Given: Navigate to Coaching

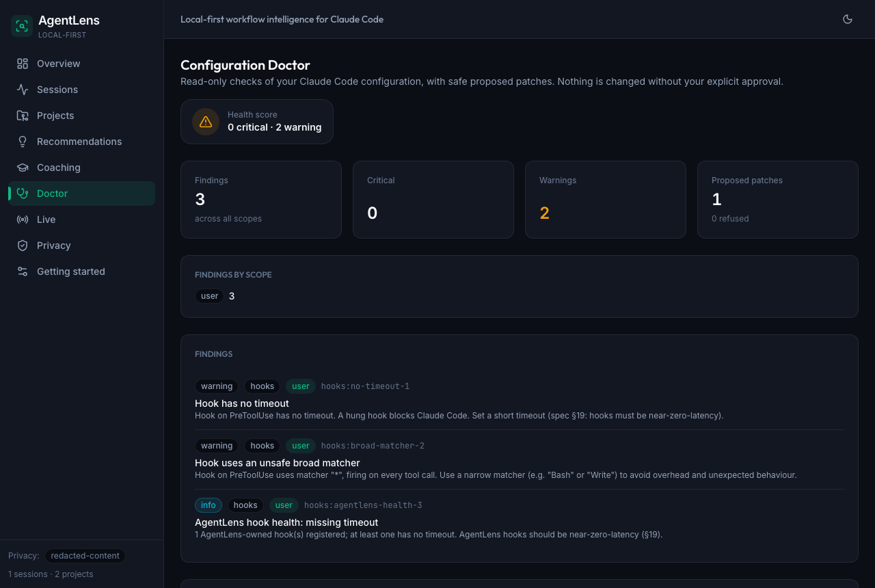Looking at the screenshot, I should pyautogui.click(x=82, y=168).
